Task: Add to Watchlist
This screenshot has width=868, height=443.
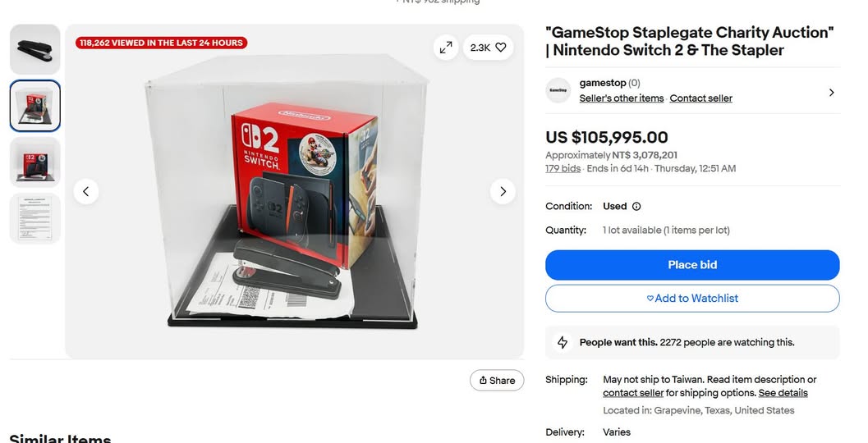Action: pos(692,299)
